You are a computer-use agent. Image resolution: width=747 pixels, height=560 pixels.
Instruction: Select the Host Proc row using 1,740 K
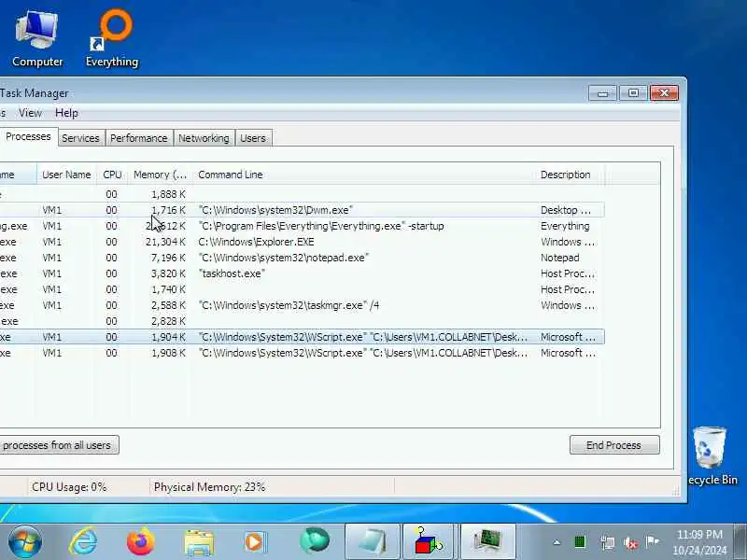coord(302,289)
